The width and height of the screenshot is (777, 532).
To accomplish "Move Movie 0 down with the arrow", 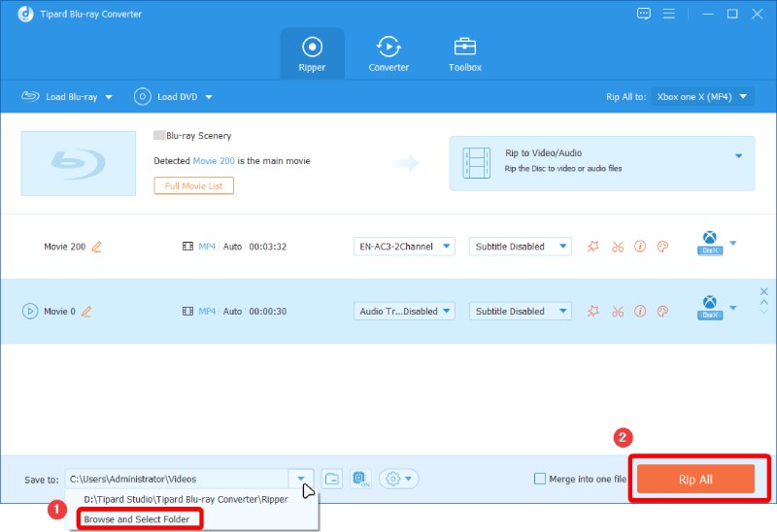I will click(764, 312).
